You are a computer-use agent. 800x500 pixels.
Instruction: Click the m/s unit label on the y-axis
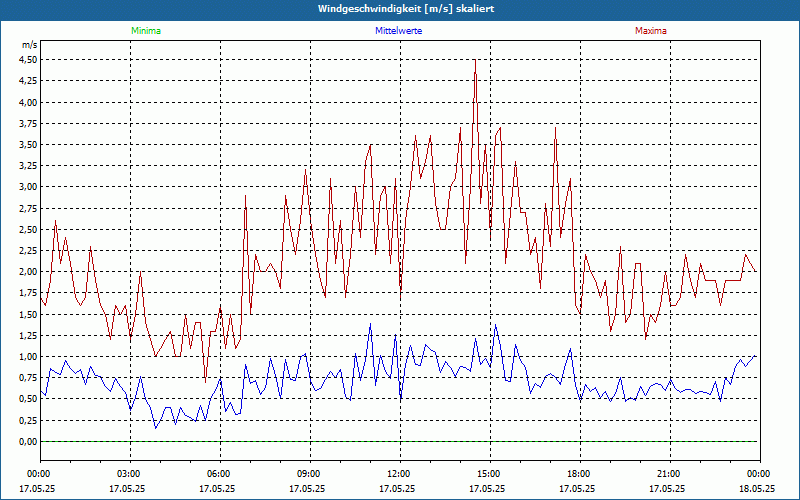29,45
